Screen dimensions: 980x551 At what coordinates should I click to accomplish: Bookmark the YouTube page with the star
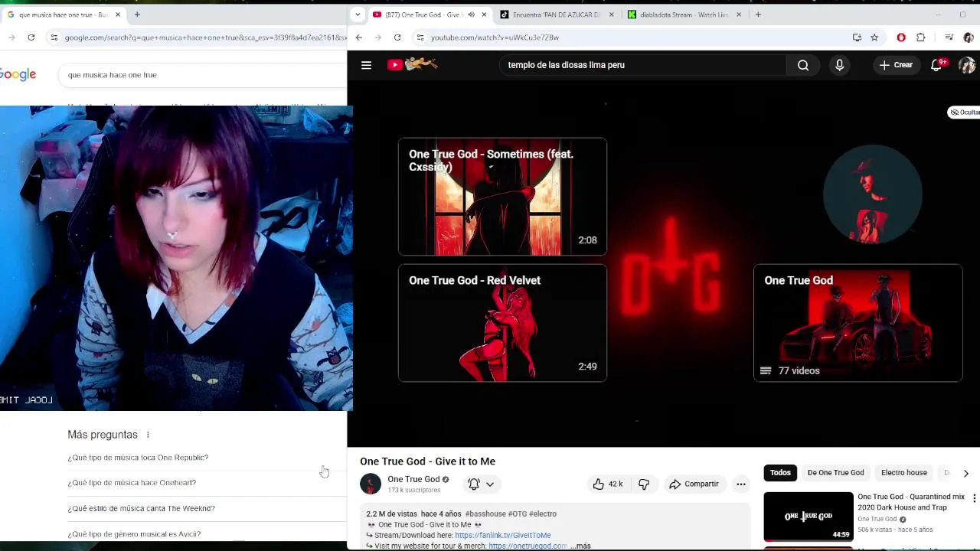tap(874, 37)
